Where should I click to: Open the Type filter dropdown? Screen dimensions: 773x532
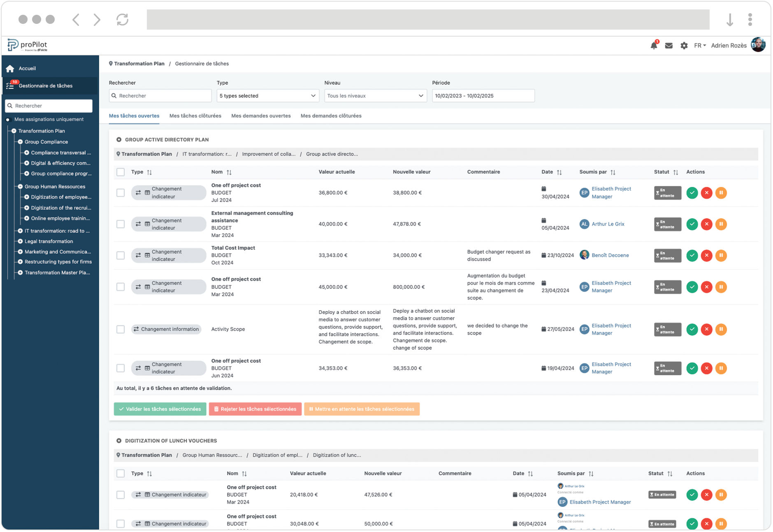click(x=267, y=96)
